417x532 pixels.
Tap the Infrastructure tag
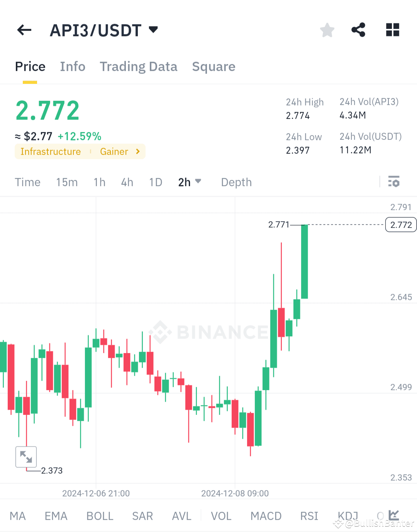[x=50, y=151]
